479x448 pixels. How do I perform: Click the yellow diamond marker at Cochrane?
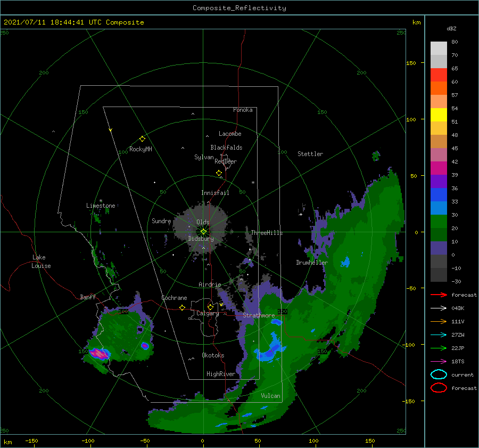(x=182, y=308)
